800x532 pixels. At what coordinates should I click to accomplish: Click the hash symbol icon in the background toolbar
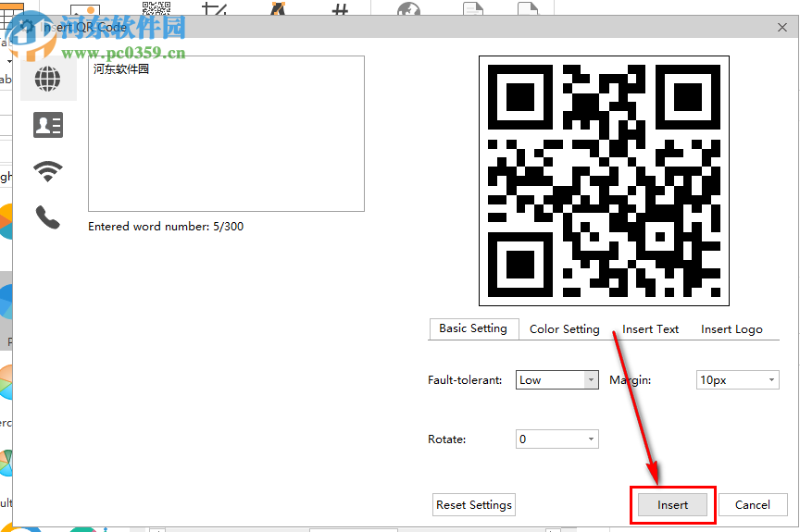click(x=340, y=8)
